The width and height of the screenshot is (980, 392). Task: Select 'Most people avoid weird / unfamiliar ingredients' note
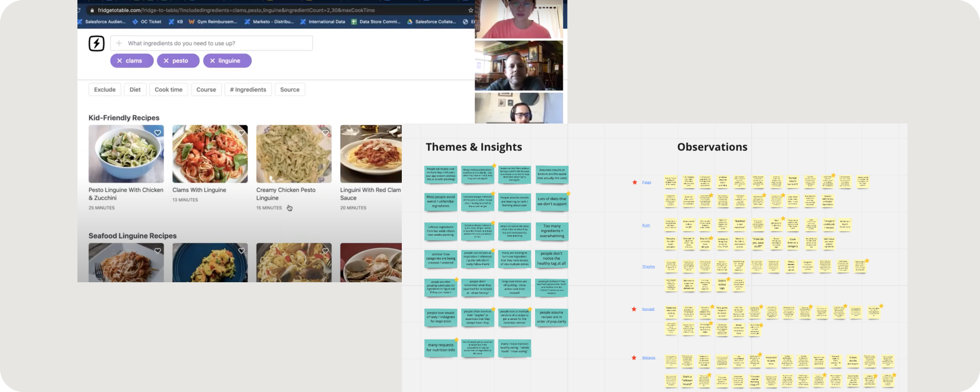[x=441, y=202]
